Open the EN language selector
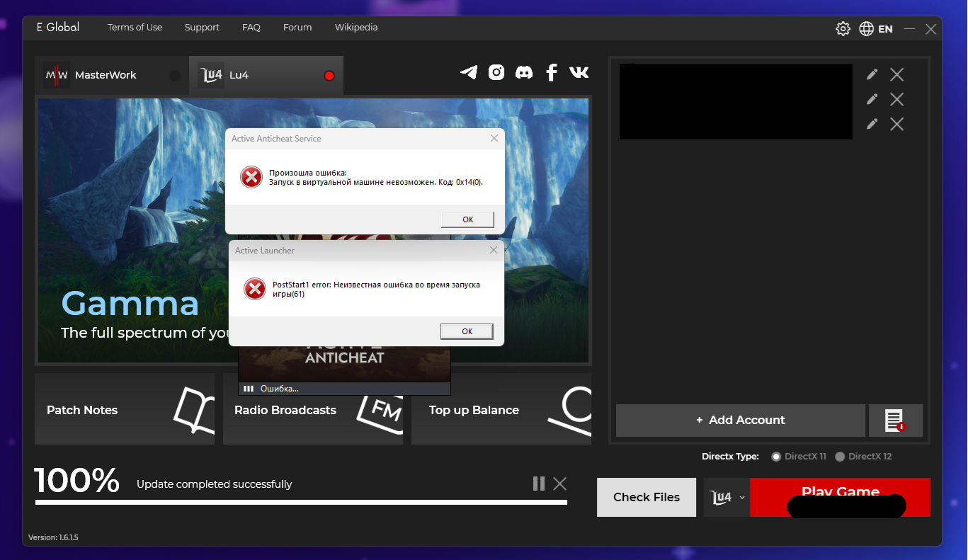Screen dimensions: 968x560 click(876, 29)
